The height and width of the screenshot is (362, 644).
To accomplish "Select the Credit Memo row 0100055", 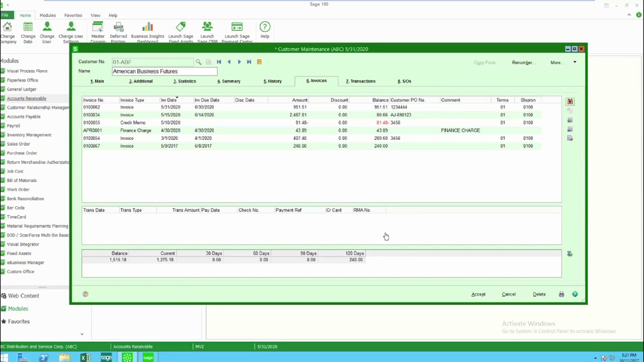I will [x=312, y=123].
